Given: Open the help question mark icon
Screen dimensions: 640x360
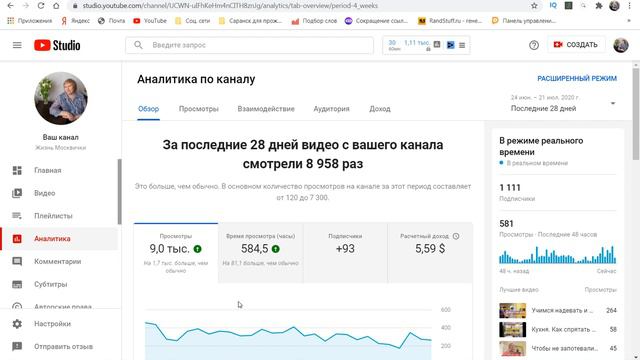Looking at the screenshot, I should (x=534, y=45).
